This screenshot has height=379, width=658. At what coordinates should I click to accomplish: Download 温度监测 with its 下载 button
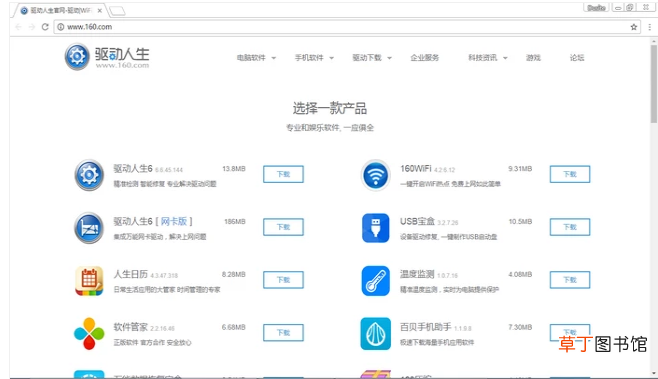coord(570,280)
